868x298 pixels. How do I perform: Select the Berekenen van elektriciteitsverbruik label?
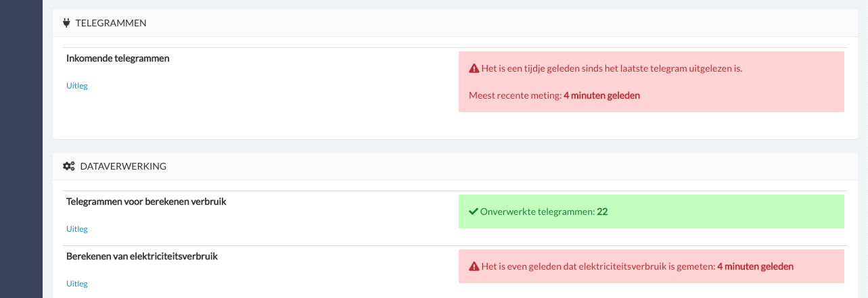click(x=142, y=256)
